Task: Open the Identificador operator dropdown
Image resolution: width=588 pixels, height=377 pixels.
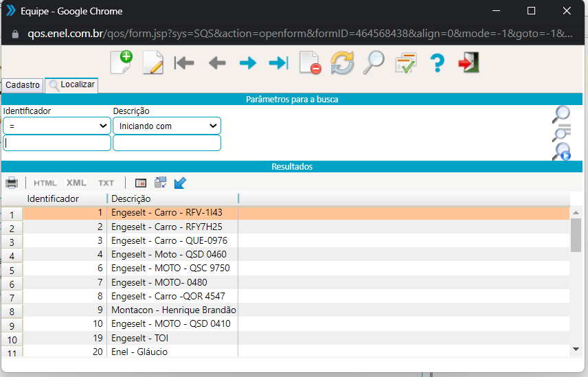Action: point(56,126)
